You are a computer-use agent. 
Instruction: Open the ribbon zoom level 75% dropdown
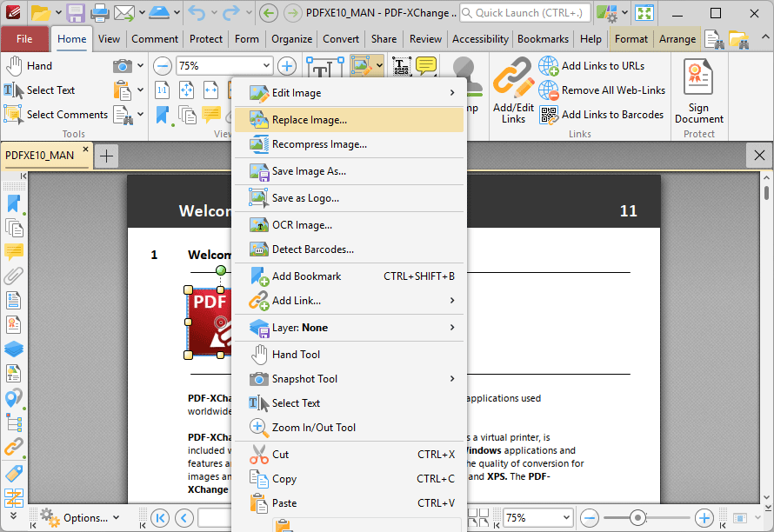coord(265,66)
